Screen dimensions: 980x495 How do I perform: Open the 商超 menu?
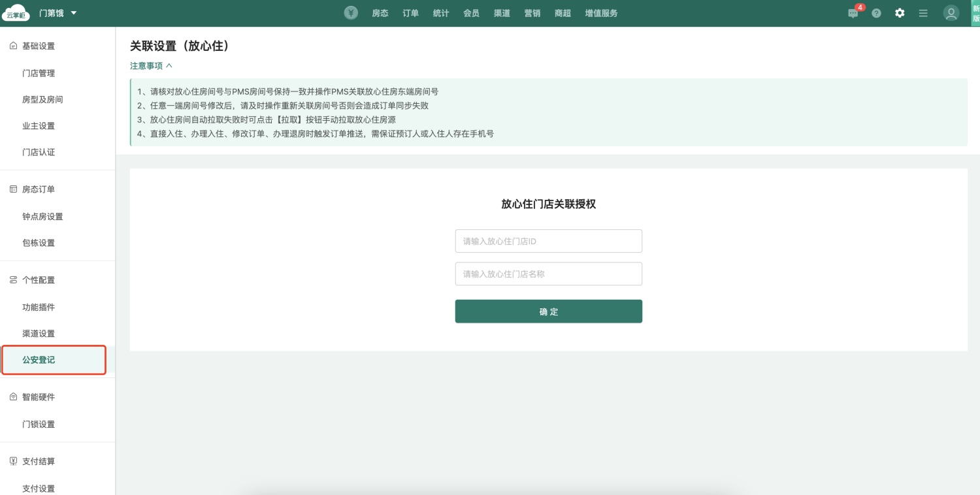pyautogui.click(x=563, y=13)
